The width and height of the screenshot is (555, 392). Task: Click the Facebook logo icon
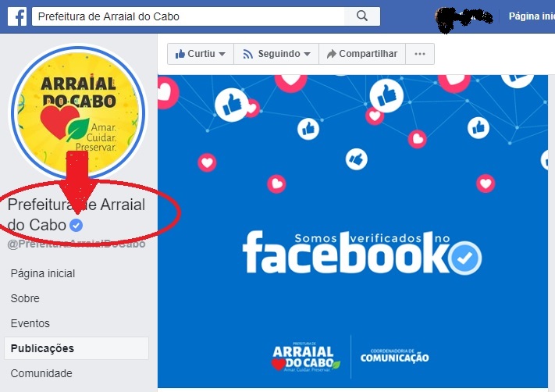click(x=17, y=16)
